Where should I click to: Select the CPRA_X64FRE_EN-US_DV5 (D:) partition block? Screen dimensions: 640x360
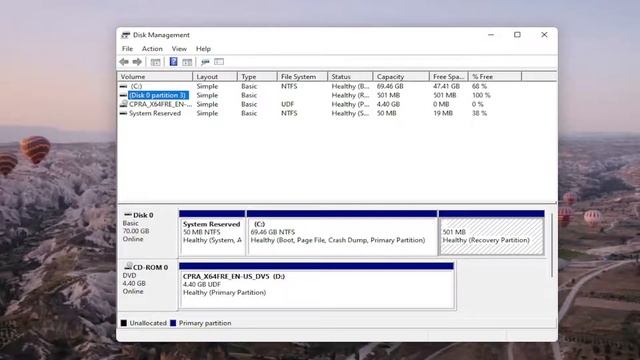pyautogui.click(x=317, y=286)
